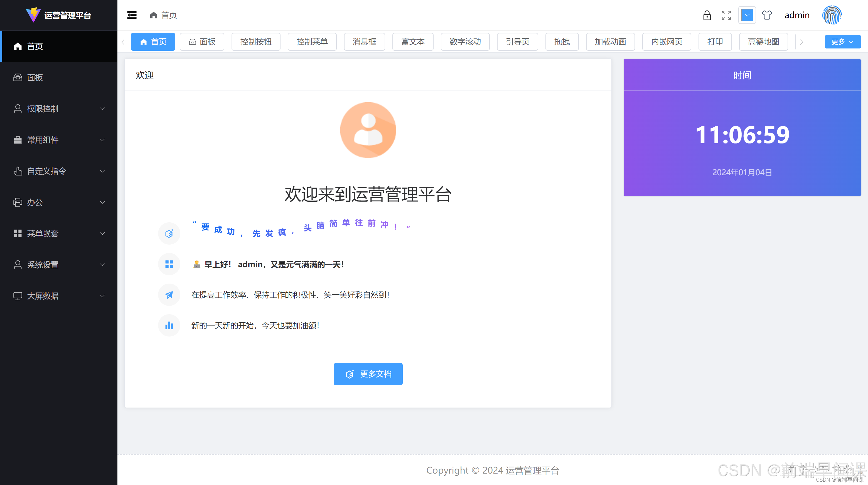Switch to the 高德地图 tab
This screenshot has height=485, width=868.
coord(764,42)
